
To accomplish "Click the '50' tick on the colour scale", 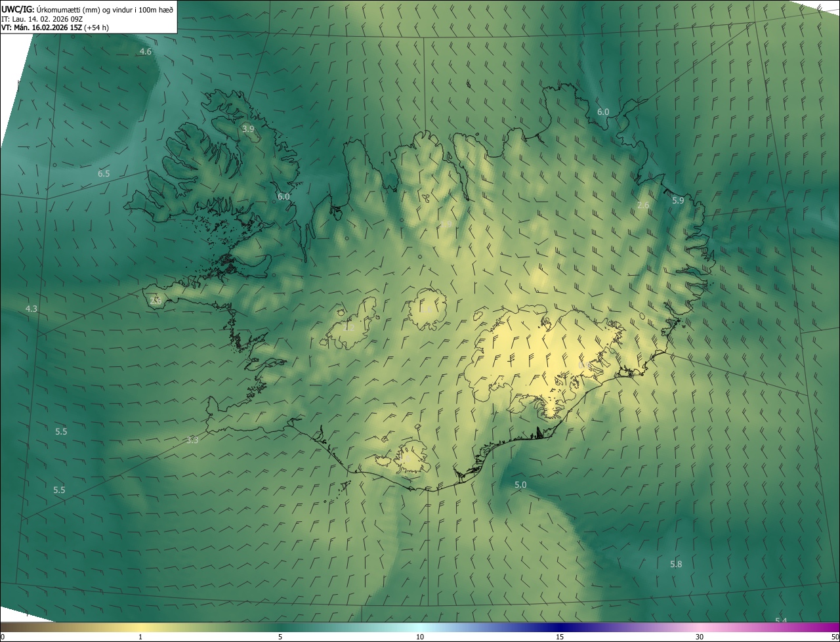I will click(834, 637).
